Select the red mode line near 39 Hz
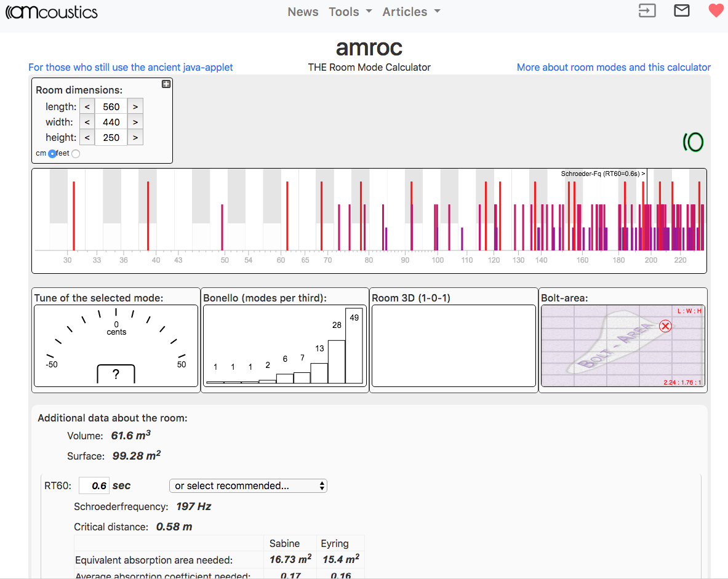Image resolution: width=728 pixels, height=579 pixels. pyautogui.click(x=148, y=216)
